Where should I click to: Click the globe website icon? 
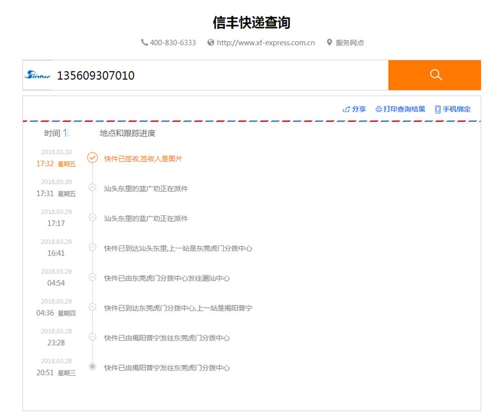tap(211, 42)
